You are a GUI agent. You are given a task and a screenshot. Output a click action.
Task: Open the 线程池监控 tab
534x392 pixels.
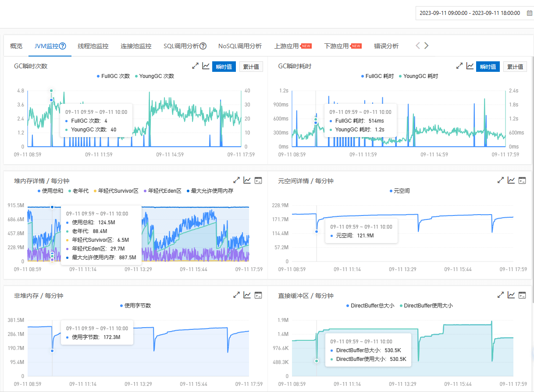click(x=93, y=46)
